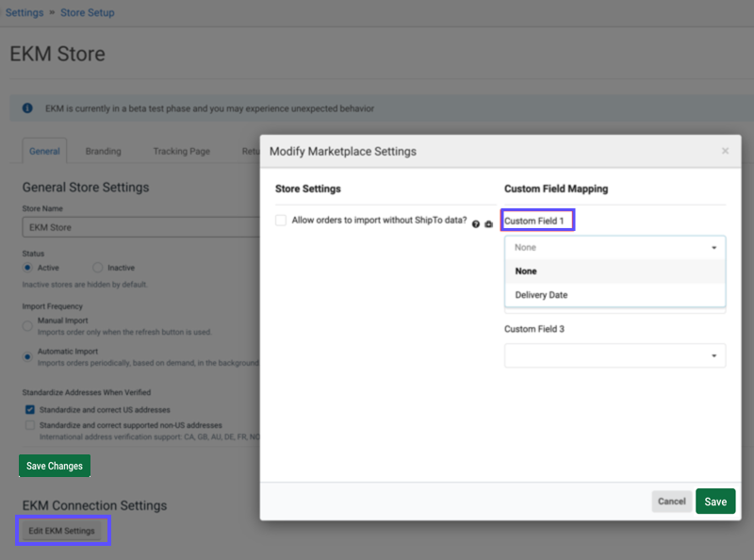Expand the Custom Field 3 dropdown
Screen dimensions: 754x560
click(x=615, y=355)
